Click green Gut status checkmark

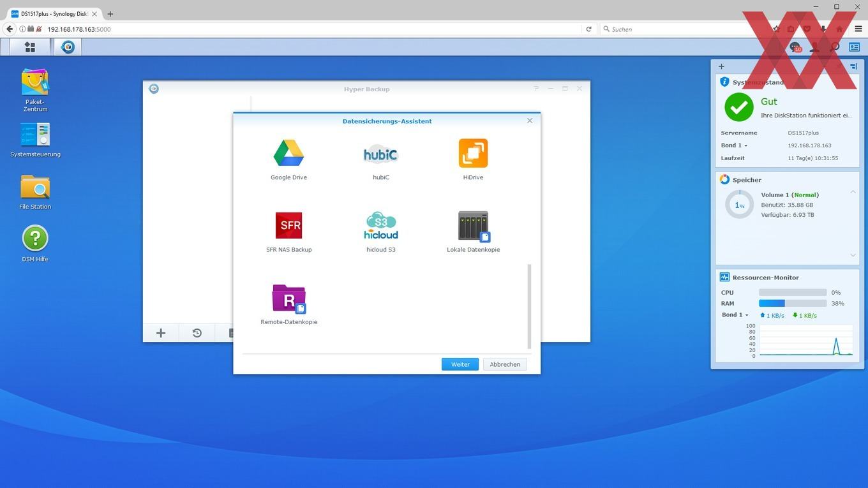coord(739,107)
